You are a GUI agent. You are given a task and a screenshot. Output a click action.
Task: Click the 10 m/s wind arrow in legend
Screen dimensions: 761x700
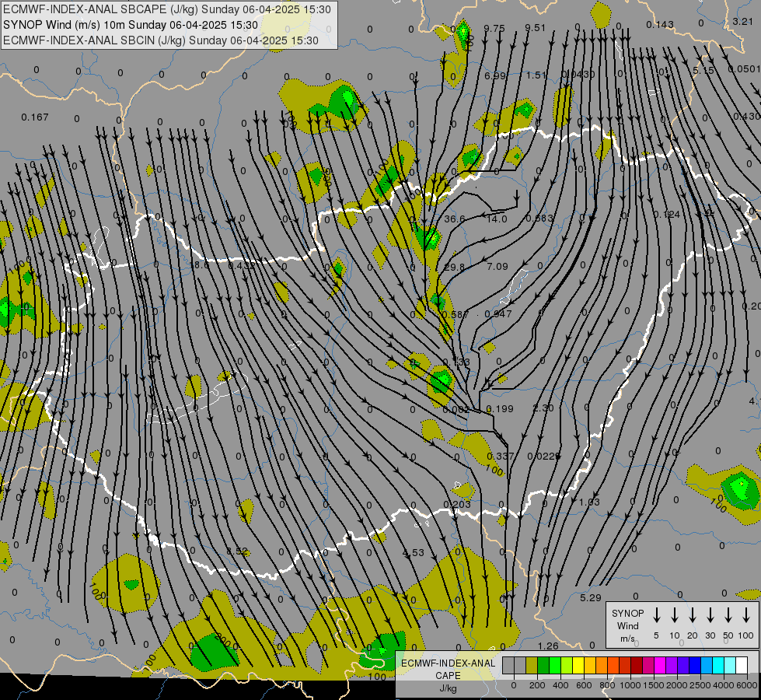click(x=674, y=615)
